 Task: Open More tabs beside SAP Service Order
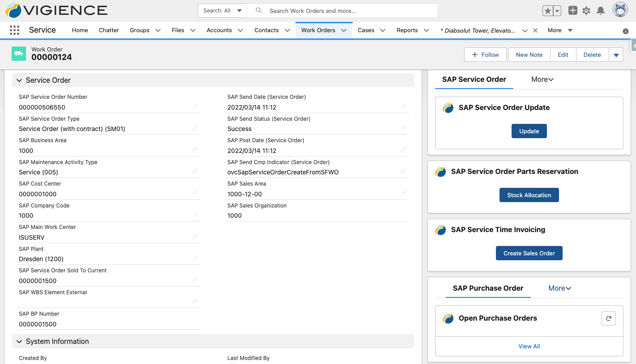point(542,80)
